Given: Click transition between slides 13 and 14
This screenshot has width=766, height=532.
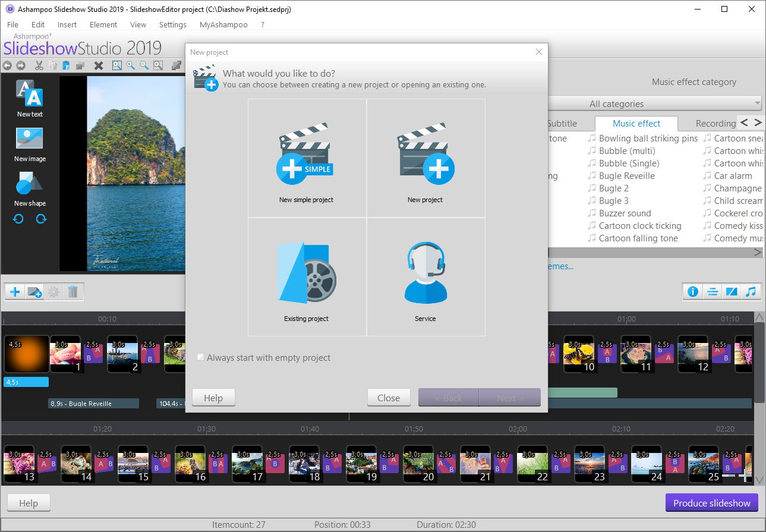Looking at the screenshot, I should tap(47, 464).
